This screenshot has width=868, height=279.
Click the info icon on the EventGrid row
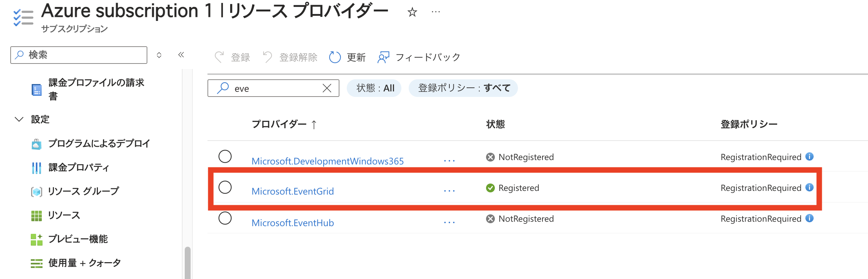(809, 188)
